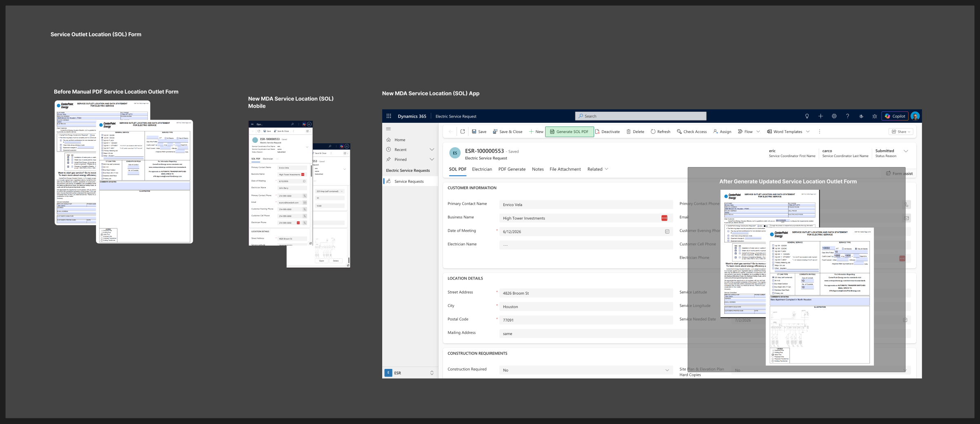Click red ellipsis icon in Business Name field

point(664,218)
